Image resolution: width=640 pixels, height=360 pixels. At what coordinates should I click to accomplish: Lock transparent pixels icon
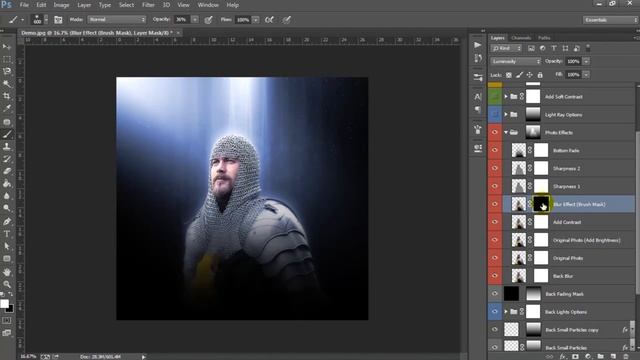pos(509,75)
